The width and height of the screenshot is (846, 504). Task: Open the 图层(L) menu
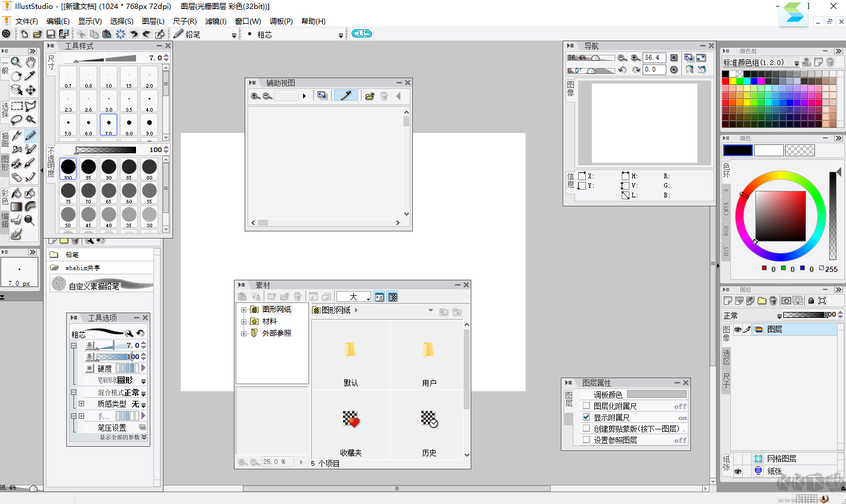(x=153, y=21)
